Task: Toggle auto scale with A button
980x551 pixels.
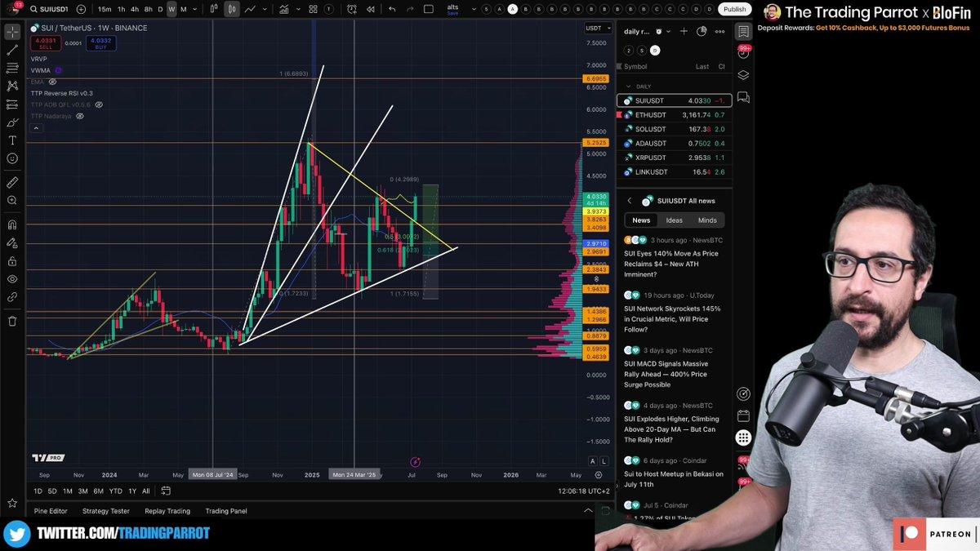Action: pyautogui.click(x=593, y=461)
